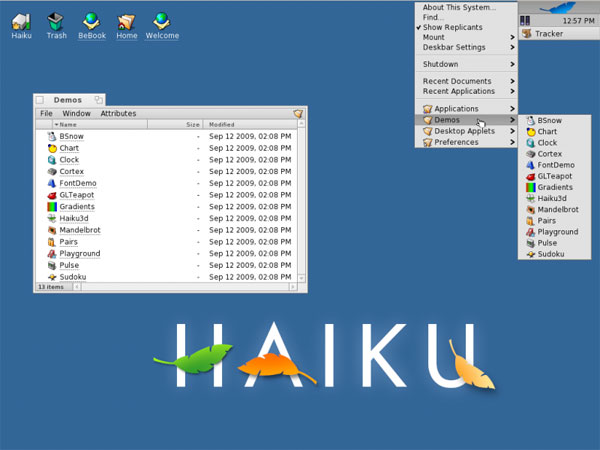Click the Demos window zoom button
Screen dimensions: 600x450
[99, 100]
